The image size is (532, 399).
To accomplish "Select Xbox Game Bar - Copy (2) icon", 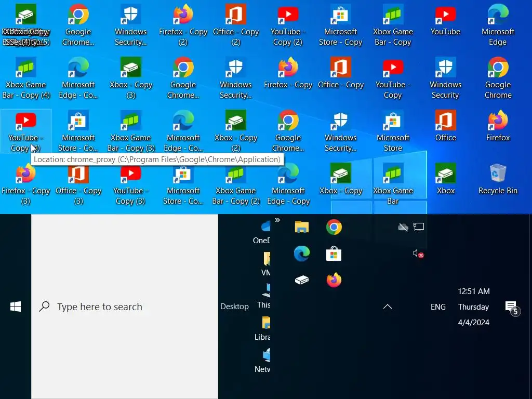I will pyautogui.click(x=236, y=184).
